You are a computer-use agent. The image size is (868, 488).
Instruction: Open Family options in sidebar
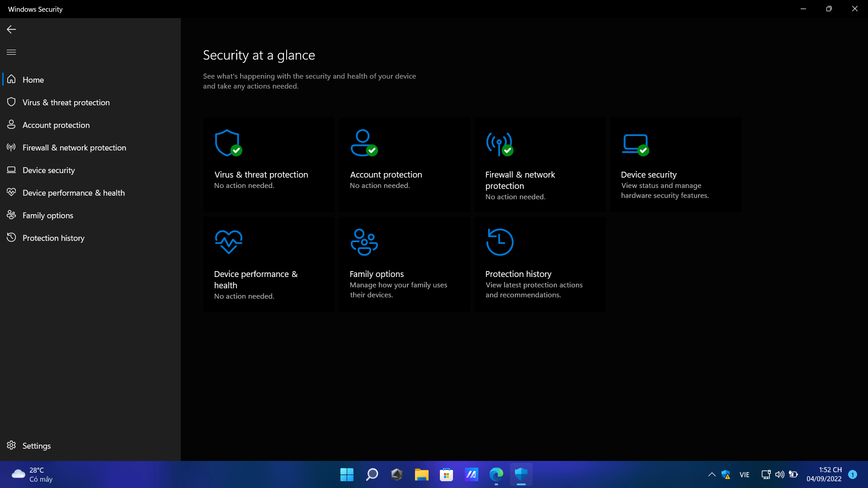[90, 215]
